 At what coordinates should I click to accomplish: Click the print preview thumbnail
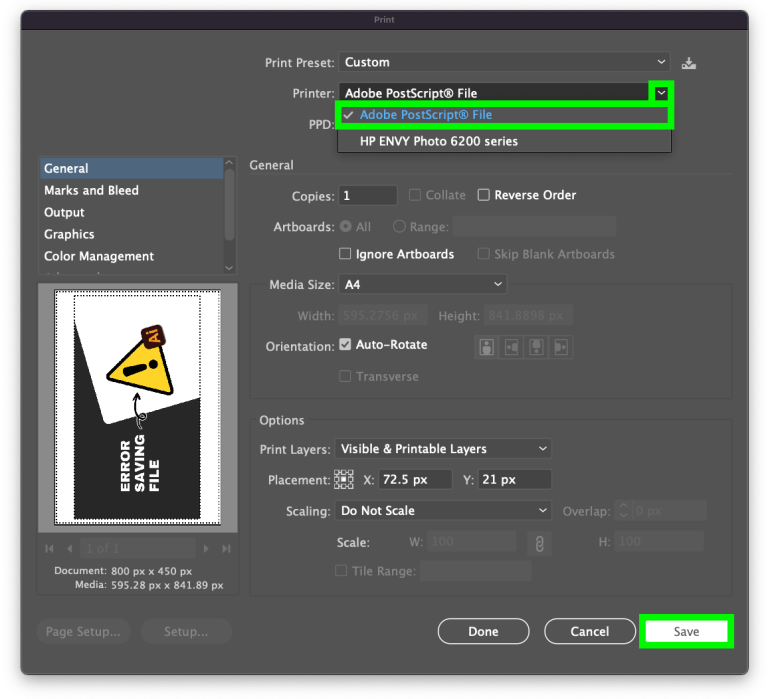[138, 407]
